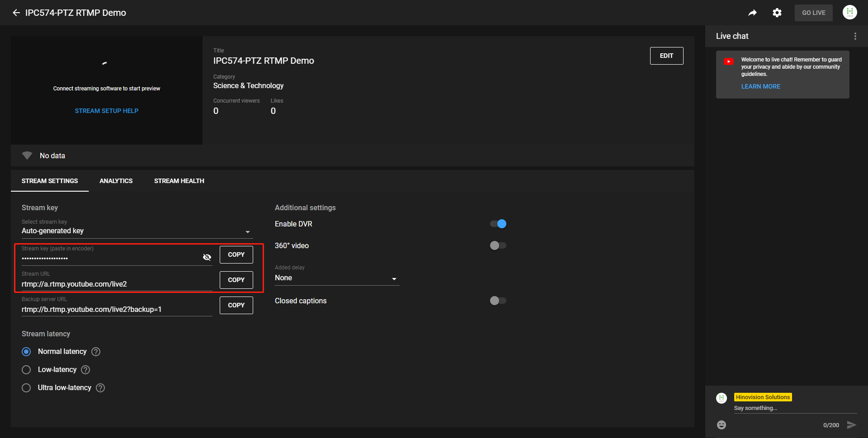Switch to the Stream Settings tab
Screen dimensions: 868x438
(50, 181)
